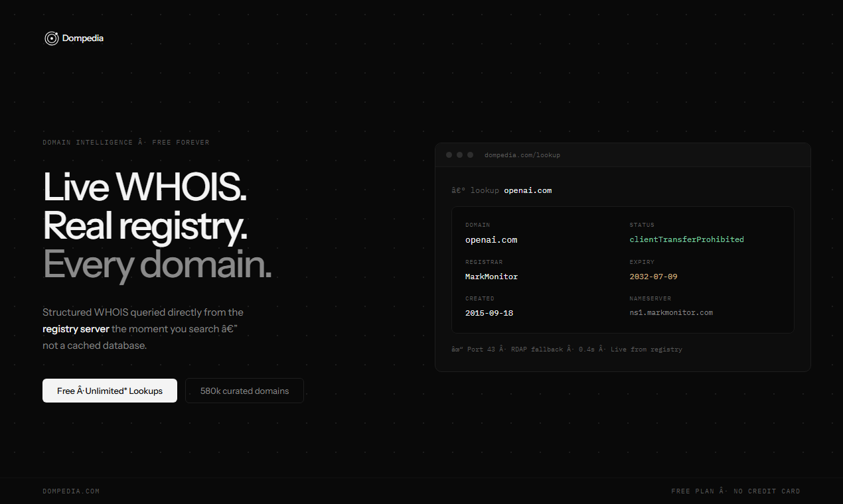
Task: Click the Domain Intelligence Free Forever tagline
Action: [x=126, y=143]
